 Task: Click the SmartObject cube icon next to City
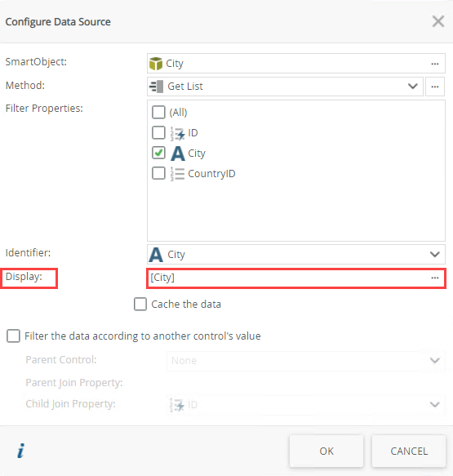tap(156, 64)
